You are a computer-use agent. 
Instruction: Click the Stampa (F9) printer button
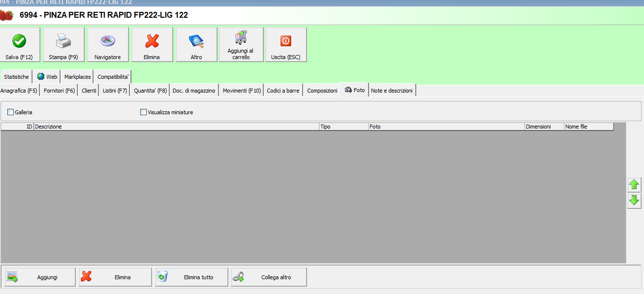coord(63,44)
